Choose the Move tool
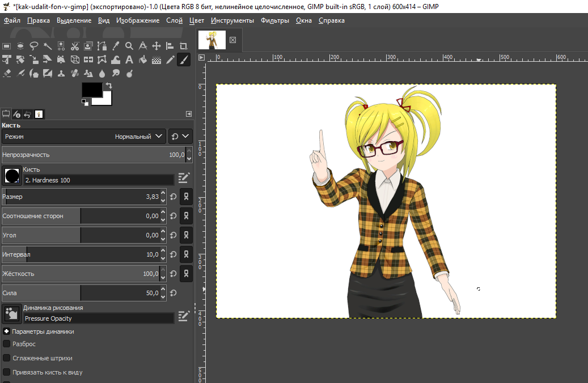 pos(156,46)
